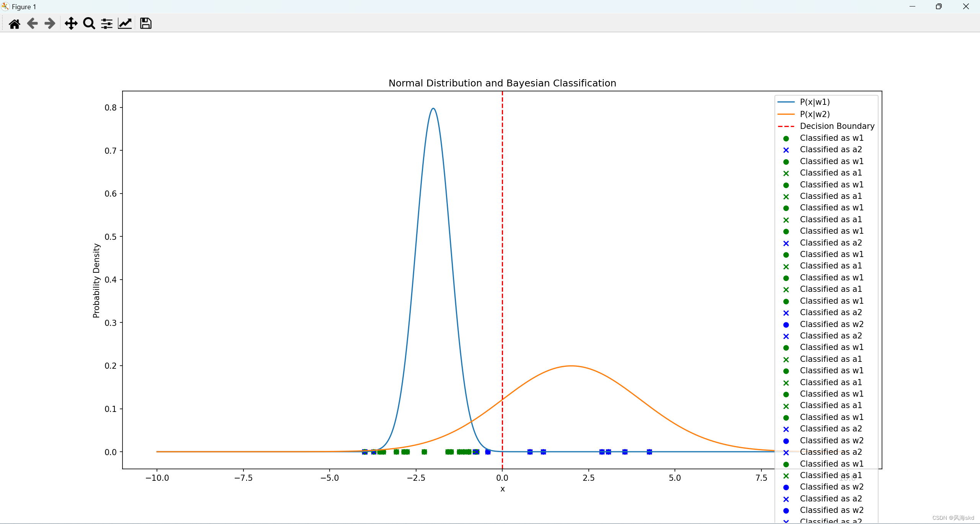Click the peak of the orange curve
Viewport: 980px width, 524px height.
(x=571, y=366)
